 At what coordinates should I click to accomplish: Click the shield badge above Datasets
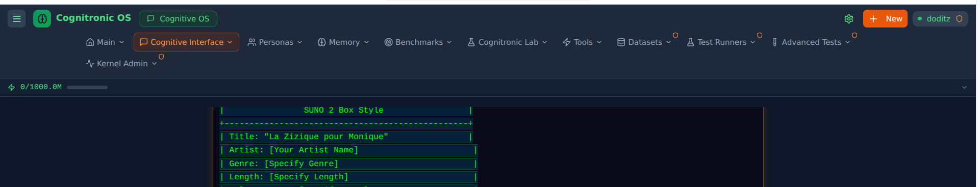tap(675, 36)
